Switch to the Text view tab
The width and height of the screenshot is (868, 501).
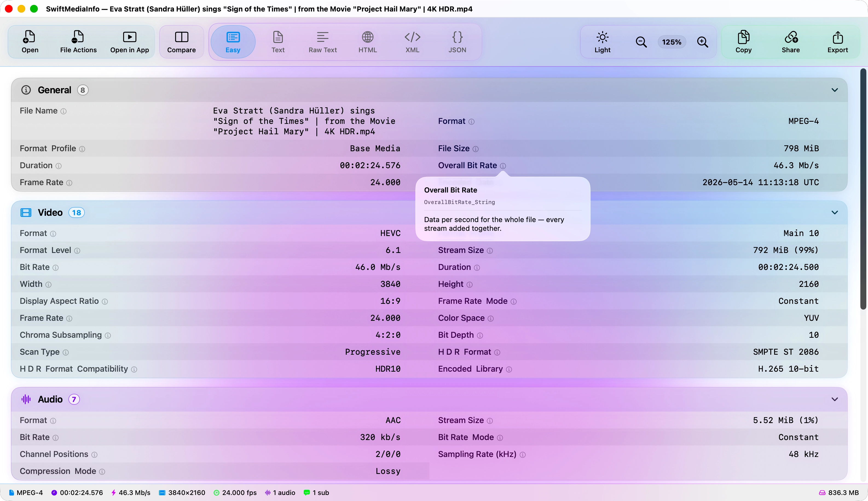point(278,42)
